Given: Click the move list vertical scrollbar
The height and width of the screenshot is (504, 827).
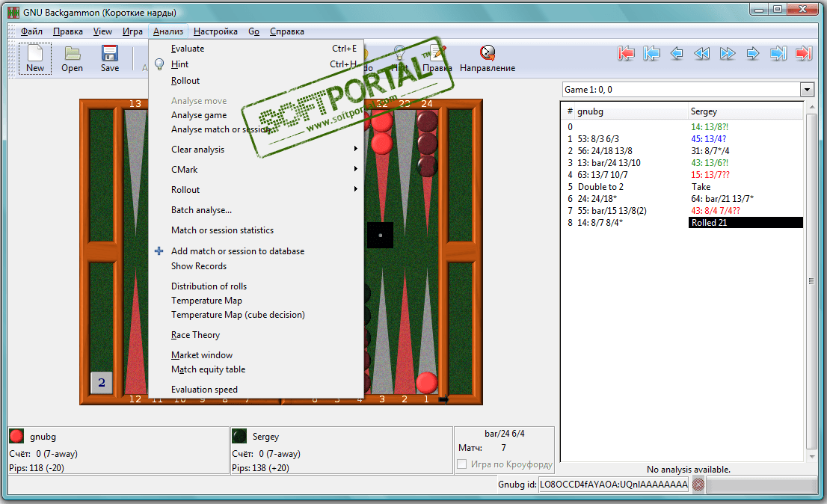Looking at the screenshot, I should click(x=812, y=281).
